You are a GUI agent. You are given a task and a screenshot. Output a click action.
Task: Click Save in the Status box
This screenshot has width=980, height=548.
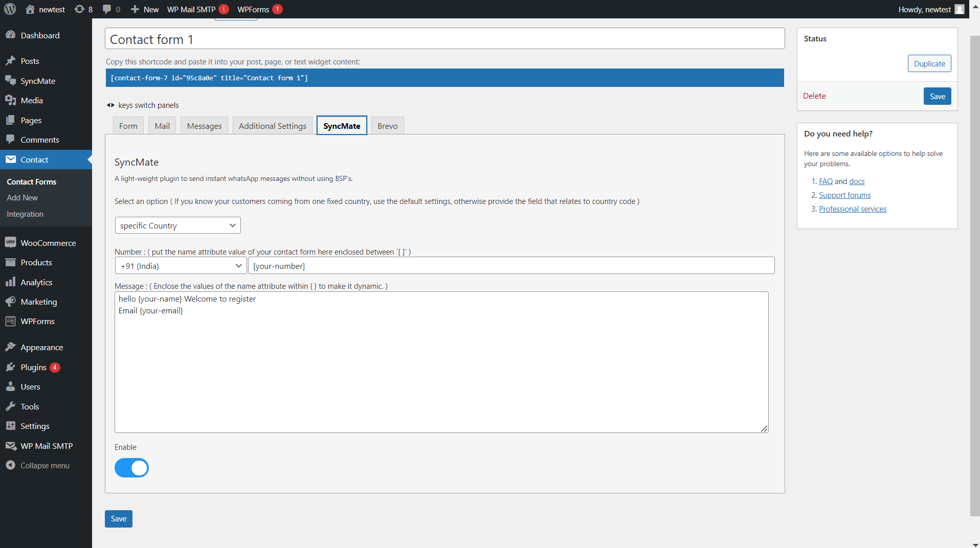click(x=937, y=96)
